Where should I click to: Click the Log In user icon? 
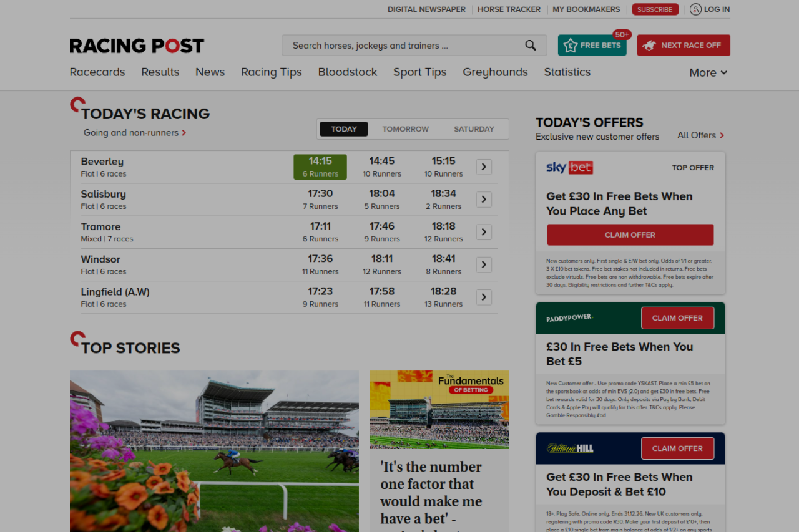point(695,9)
